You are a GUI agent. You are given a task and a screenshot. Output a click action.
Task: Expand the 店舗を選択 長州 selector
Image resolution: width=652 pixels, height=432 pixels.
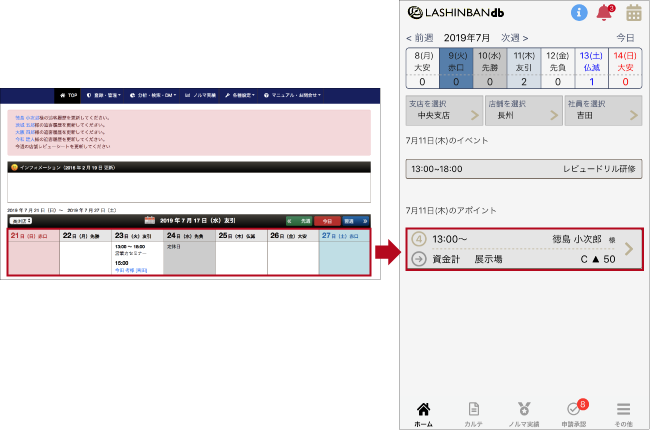pos(524,109)
